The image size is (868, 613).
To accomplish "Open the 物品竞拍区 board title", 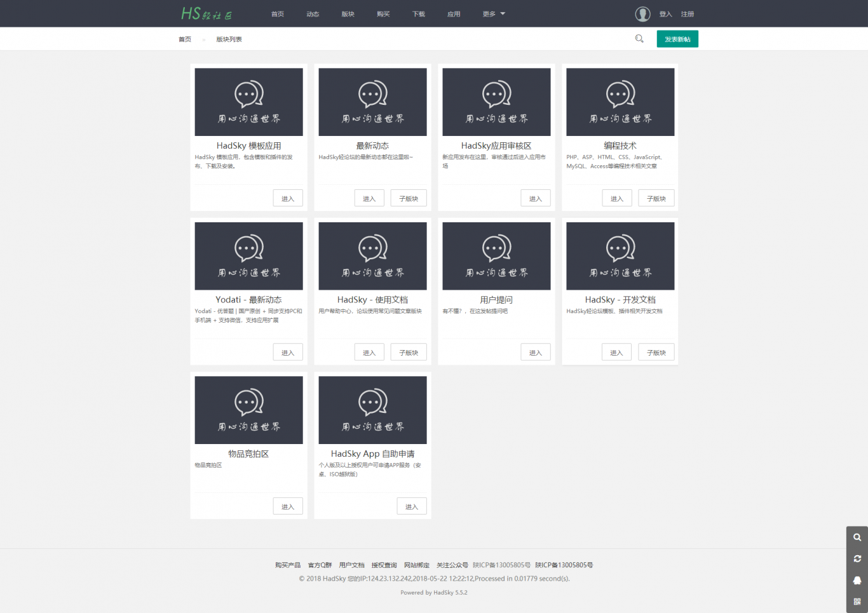I will [x=248, y=454].
